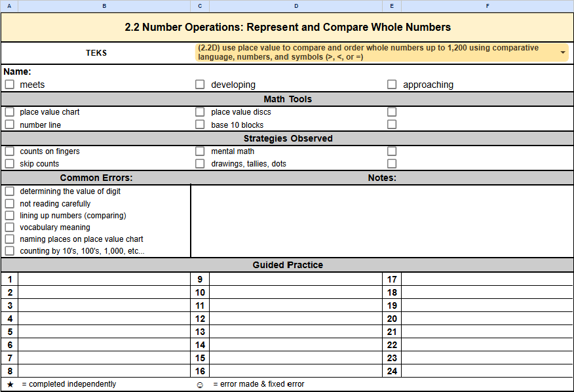Image resolution: width=574 pixels, height=392 pixels.
Task: Check 'counting by 10's, 100's, 1,000' error
Action: point(10,250)
